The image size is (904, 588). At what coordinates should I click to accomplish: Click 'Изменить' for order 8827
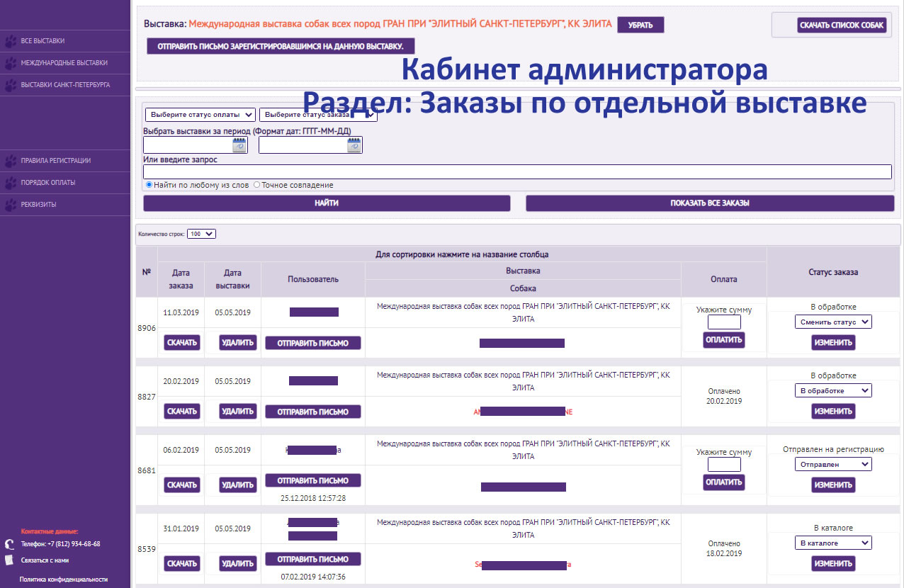pos(833,411)
